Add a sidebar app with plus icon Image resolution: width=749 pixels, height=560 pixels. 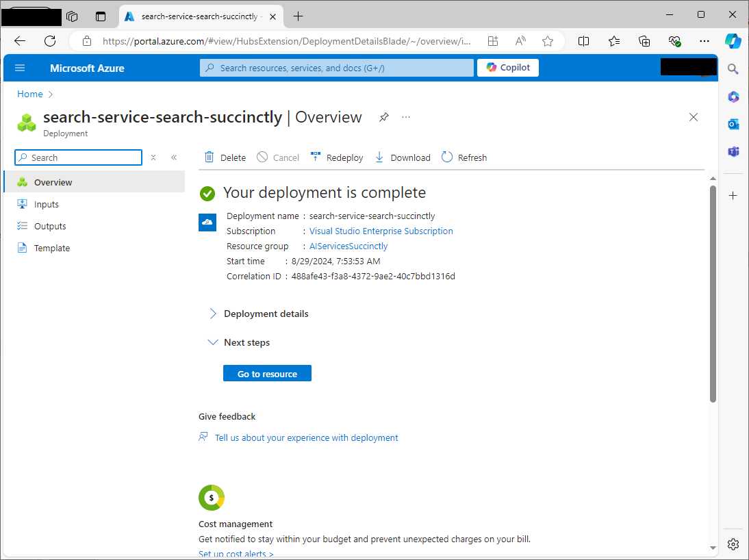pos(733,195)
